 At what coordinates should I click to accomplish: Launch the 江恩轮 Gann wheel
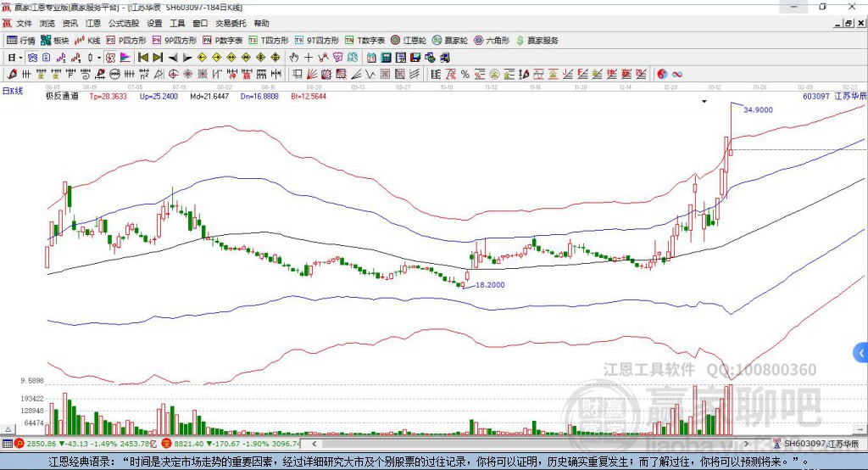tap(409, 41)
